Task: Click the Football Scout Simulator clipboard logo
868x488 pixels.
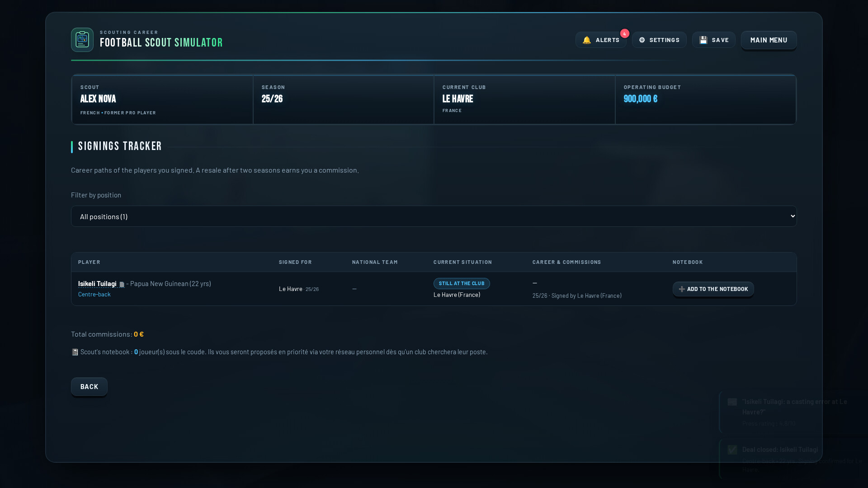Action: (x=82, y=40)
